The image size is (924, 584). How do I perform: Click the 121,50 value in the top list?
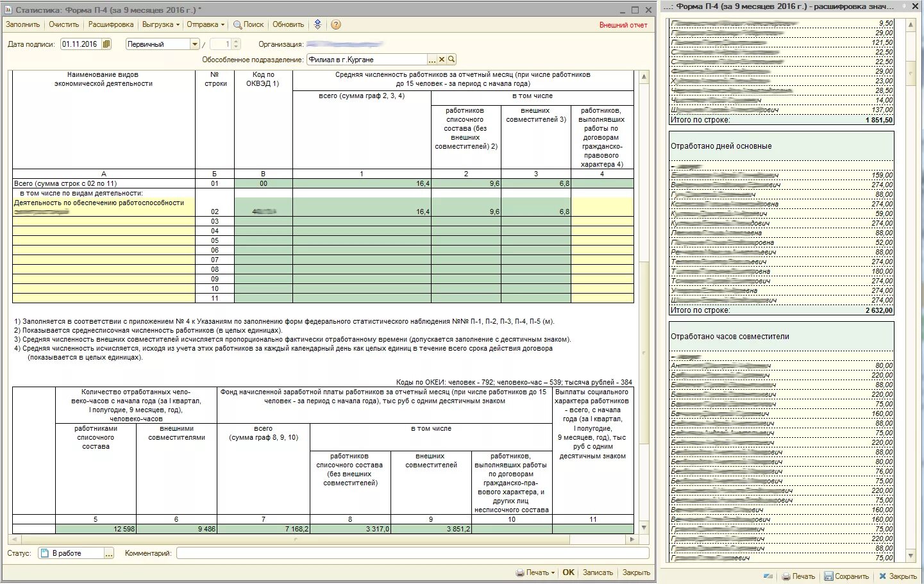[882, 42]
